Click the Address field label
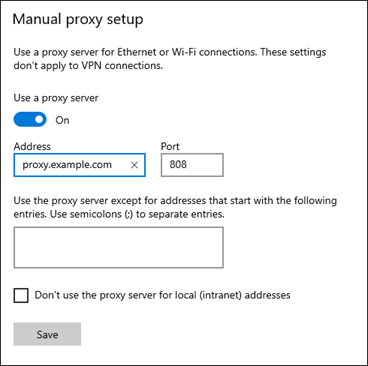This screenshot has width=368, height=366. point(32,146)
